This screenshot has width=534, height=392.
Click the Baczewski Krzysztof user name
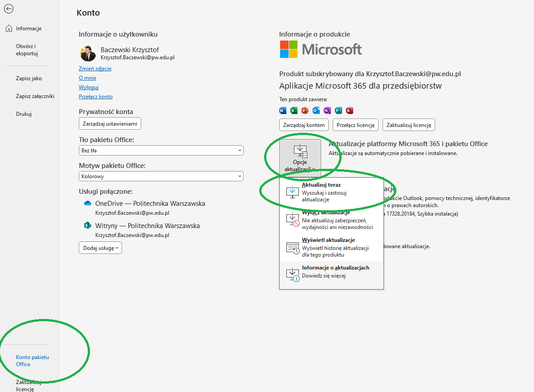(130, 50)
